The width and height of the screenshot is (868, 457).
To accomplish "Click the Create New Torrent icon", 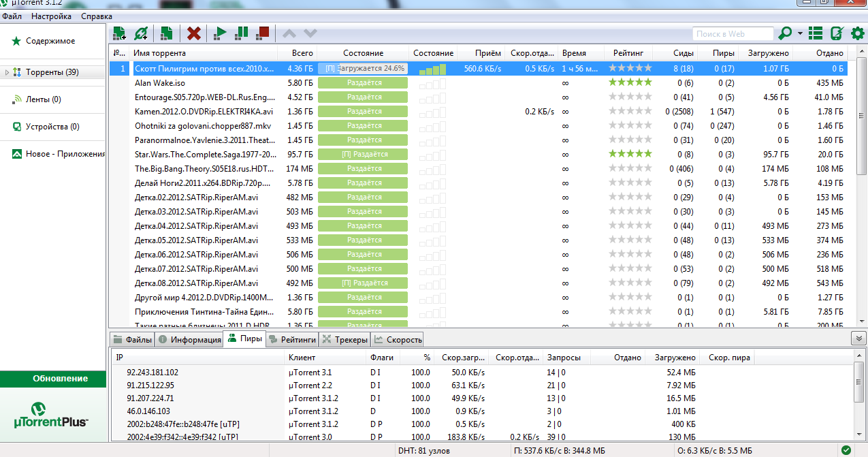I will coord(166,33).
